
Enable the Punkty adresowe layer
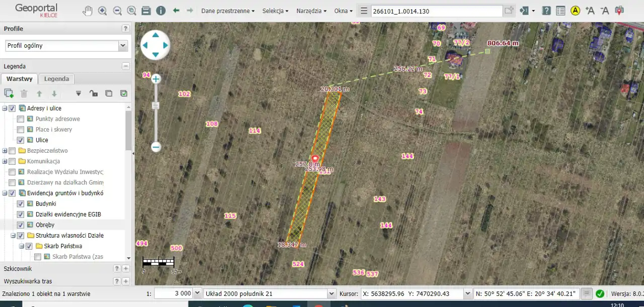point(21,119)
